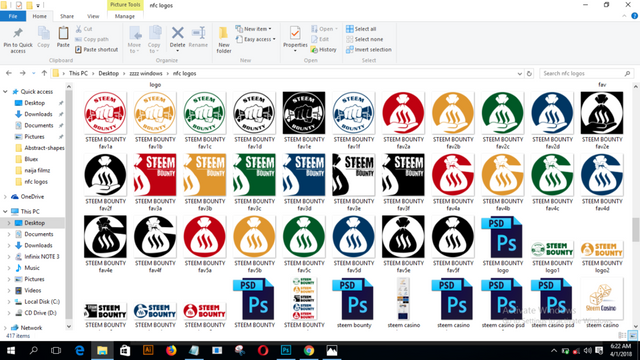Select the STEEM BOUNTY fav2c thumbnail
The image size is (640, 360).
click(x=502, y=113)
